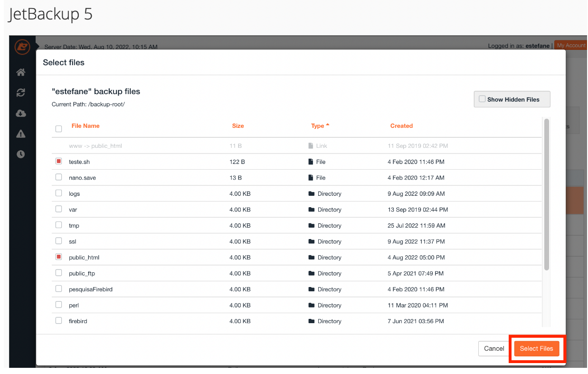Click the nano.save file name
This screenshot has width=588, height=374.
click(82, 178)
